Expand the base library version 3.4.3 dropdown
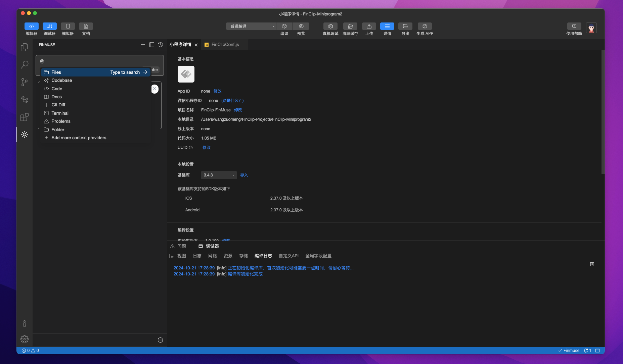 219,175
